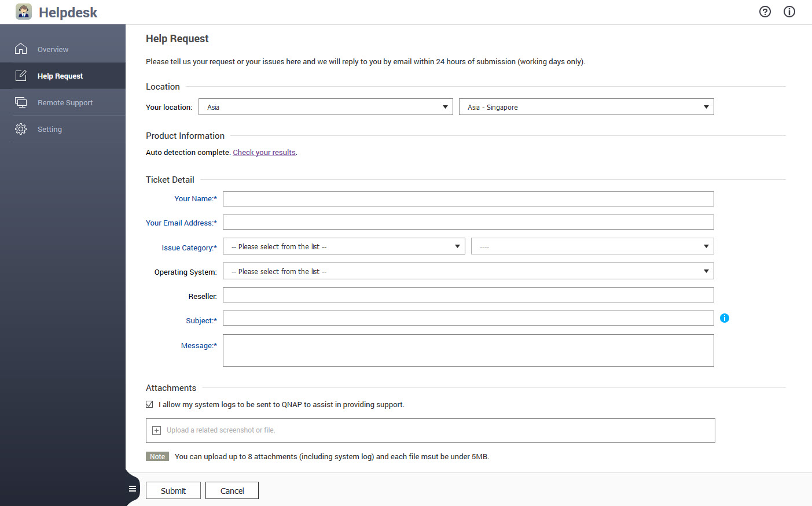Follow the Check your results link
The width and height of the screenshot is (812, 506).
(264, 153)
